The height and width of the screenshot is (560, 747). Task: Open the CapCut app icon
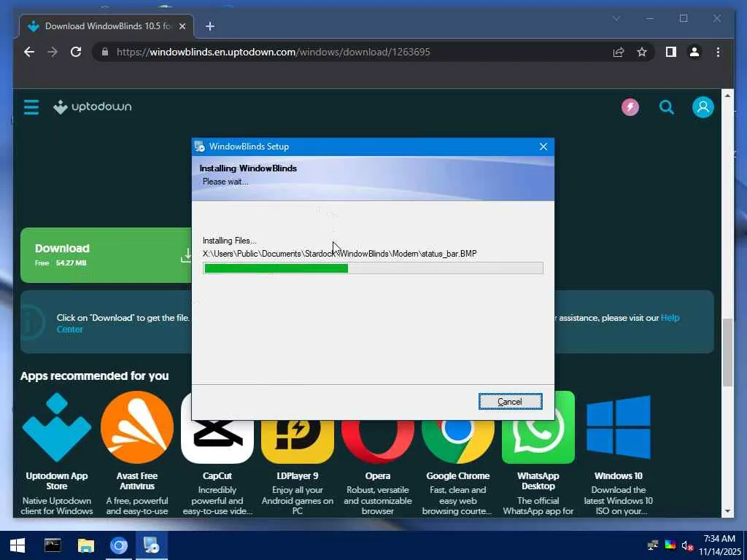(x=217, y=442)
